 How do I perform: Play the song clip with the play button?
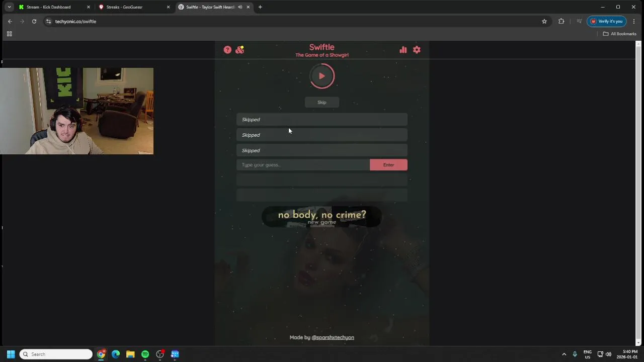[322, 76]
